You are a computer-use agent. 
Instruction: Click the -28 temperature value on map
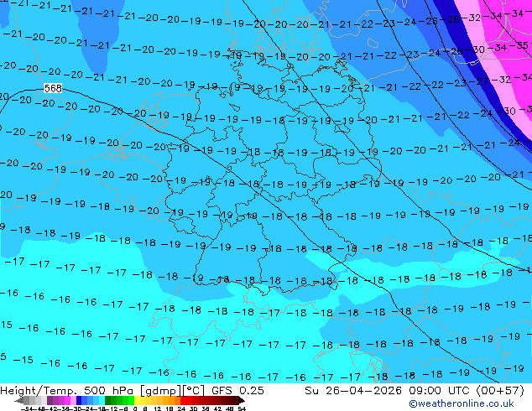point(451,19)
